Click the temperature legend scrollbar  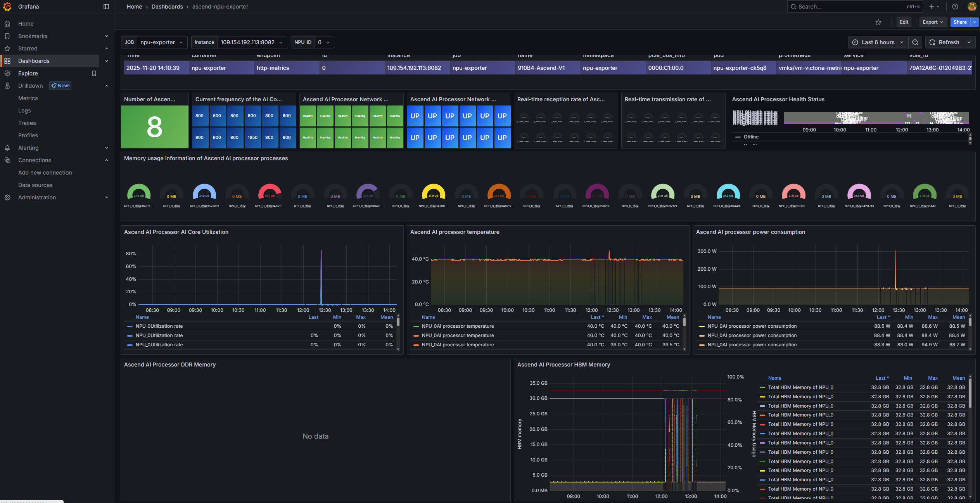tap(684, 322)
